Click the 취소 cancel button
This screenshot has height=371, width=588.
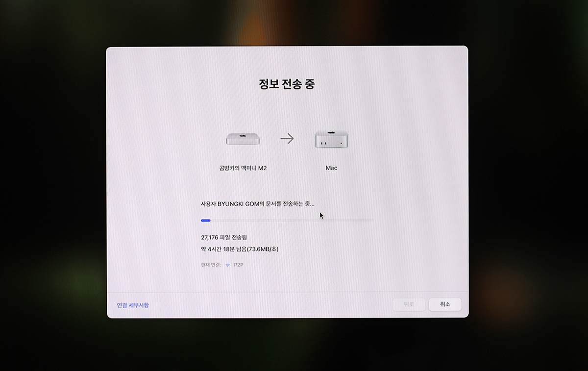point(445,304)
